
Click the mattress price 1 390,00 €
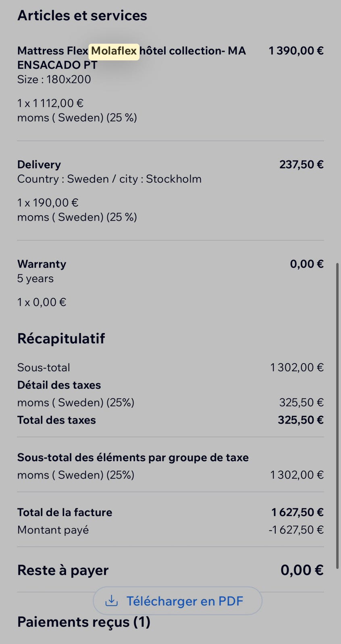(x=296, y=51)
